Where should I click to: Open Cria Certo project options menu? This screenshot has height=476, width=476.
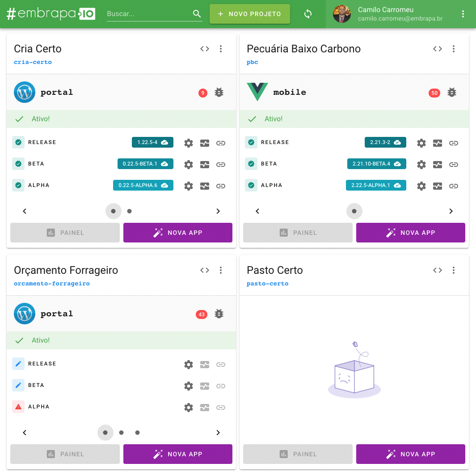coord(221,49)
